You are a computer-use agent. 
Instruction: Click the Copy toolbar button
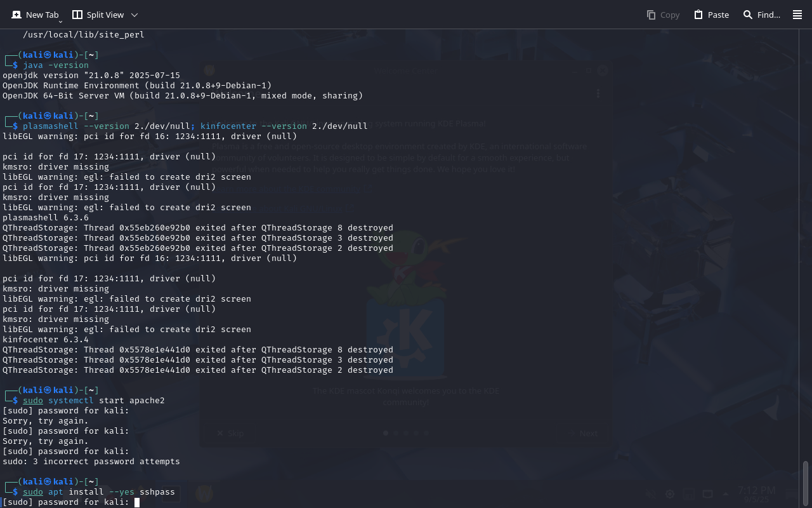(x=663, y=15)
